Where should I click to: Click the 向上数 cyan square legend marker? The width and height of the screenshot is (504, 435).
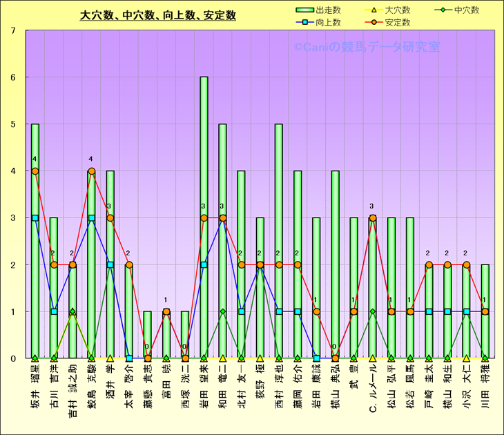304,22
